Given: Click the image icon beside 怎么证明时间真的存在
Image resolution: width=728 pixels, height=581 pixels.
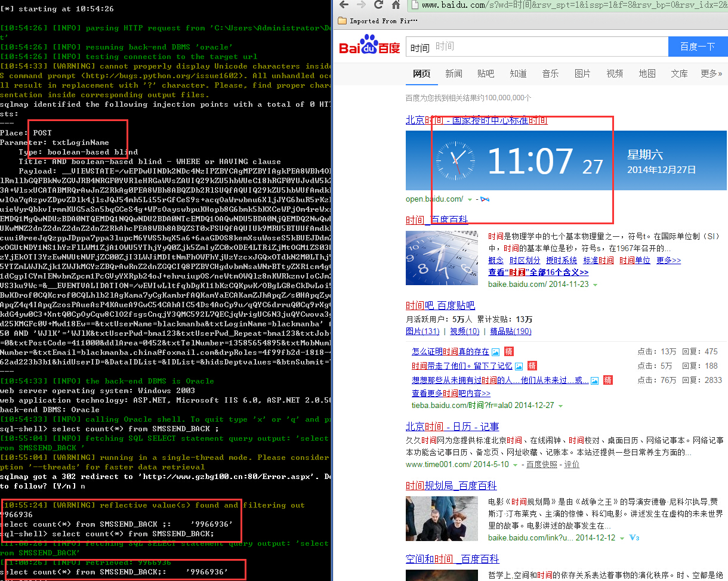Looking at the screenshot, I should tap(495, 352).
